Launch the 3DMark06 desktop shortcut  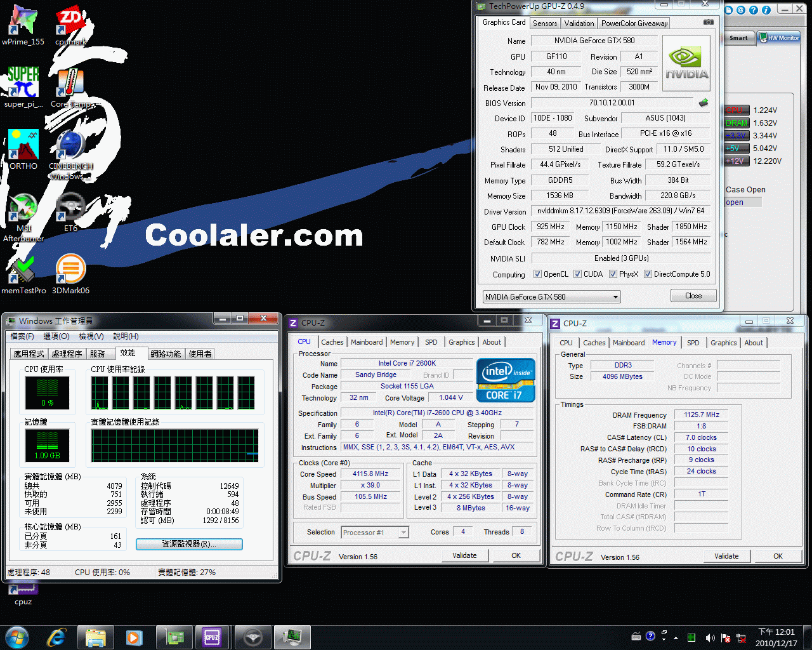[71, 274]
